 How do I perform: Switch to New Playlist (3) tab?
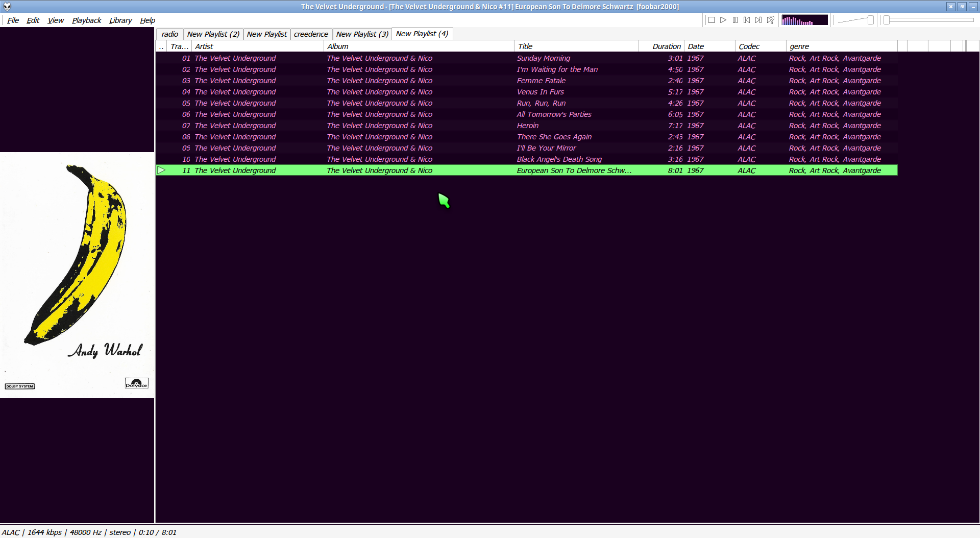362,34
